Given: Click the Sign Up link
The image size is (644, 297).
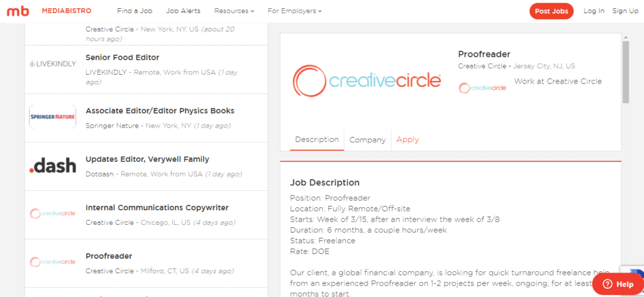Looking at the screenshot, I should [625, 11].
